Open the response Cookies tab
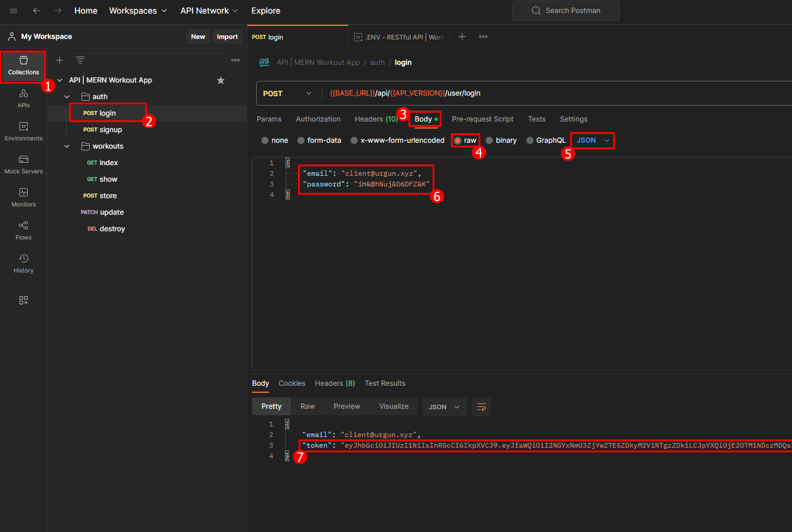Image resolution: width=792 pixels, height=532 pixels. click(292, 383)
